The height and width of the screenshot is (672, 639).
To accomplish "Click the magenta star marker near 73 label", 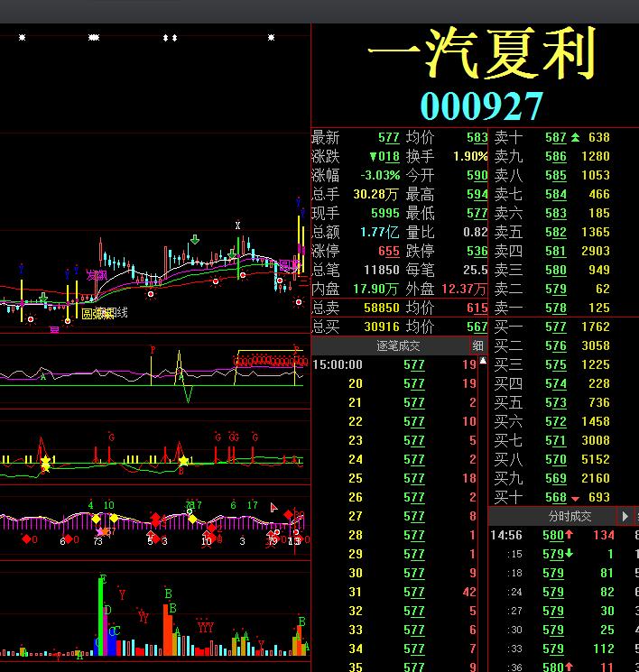I will 100,531.
